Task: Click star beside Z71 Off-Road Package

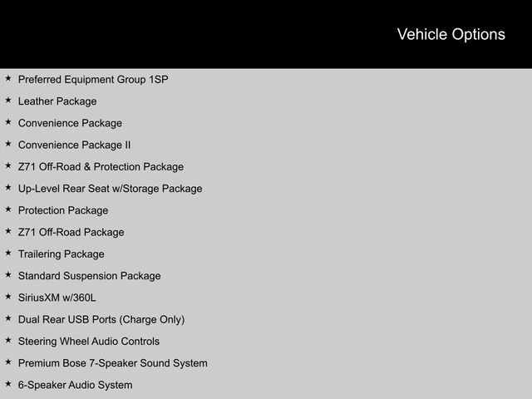Action: (x=7, y=231)
